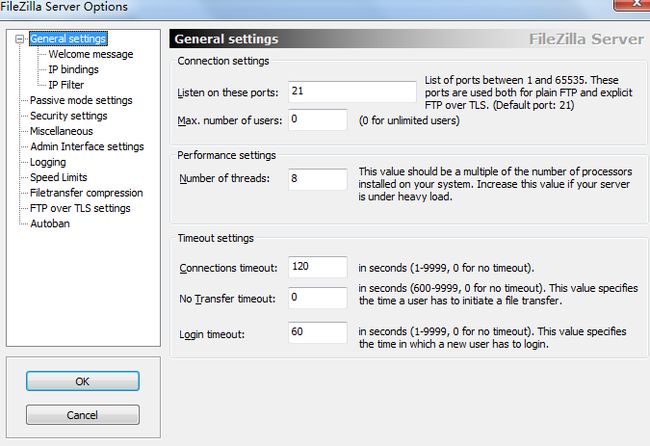Click the Number of threads field
This screenshot has width=650, height=446.
318,179
